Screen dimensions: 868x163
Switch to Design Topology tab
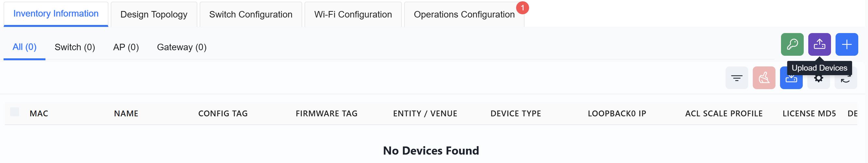point(154,15)
